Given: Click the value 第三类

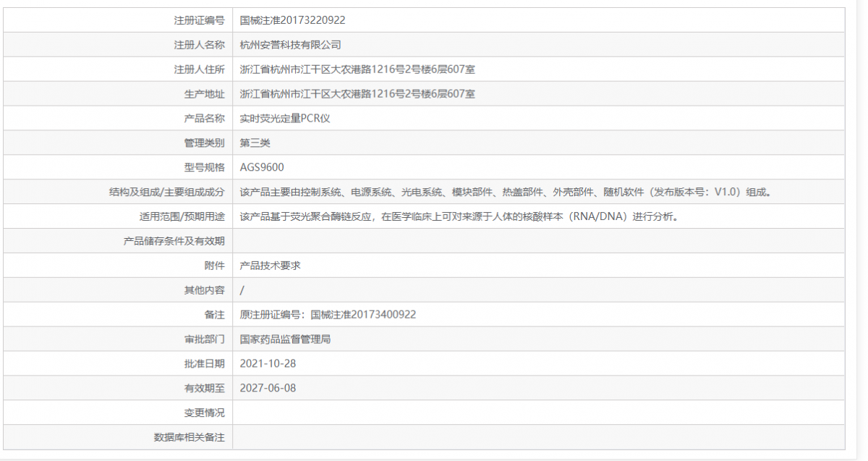Looking at the screenshot, I should [255, 143].
